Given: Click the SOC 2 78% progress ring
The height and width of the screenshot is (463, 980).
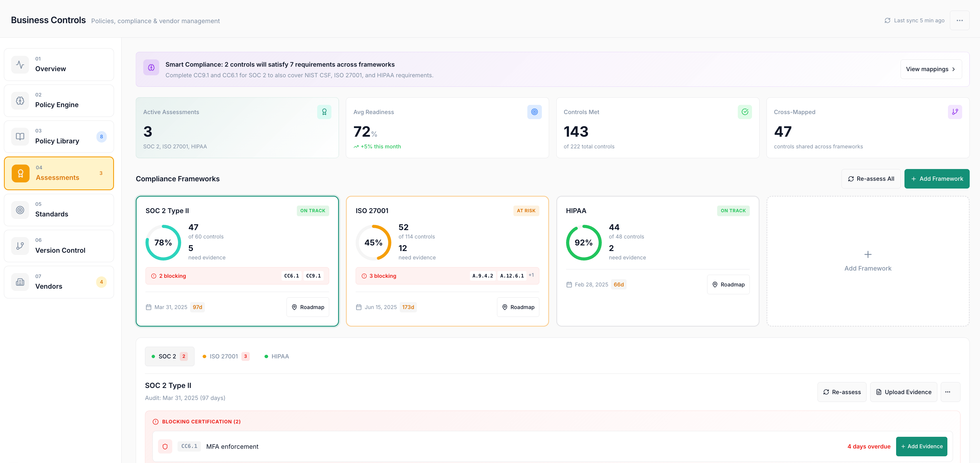Looking at the screenshot, I should [163, 243].
